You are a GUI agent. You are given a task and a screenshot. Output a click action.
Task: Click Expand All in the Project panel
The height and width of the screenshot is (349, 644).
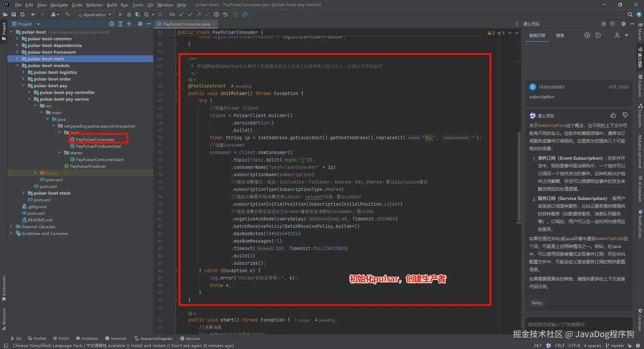(120, 24)
